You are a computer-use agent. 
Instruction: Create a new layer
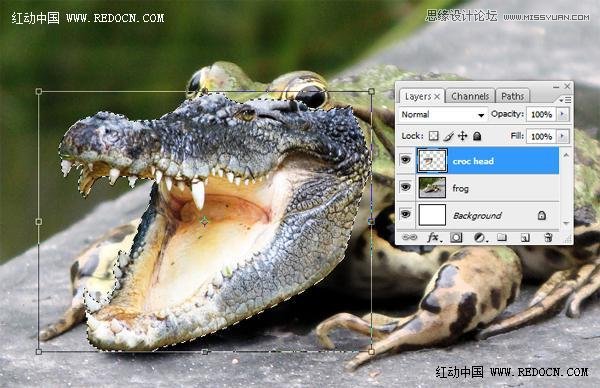(525, 238)
